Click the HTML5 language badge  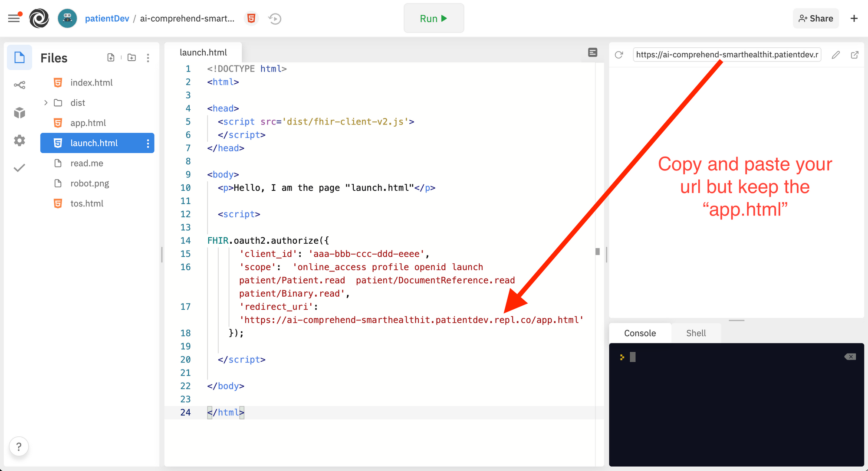coord(251,18)
